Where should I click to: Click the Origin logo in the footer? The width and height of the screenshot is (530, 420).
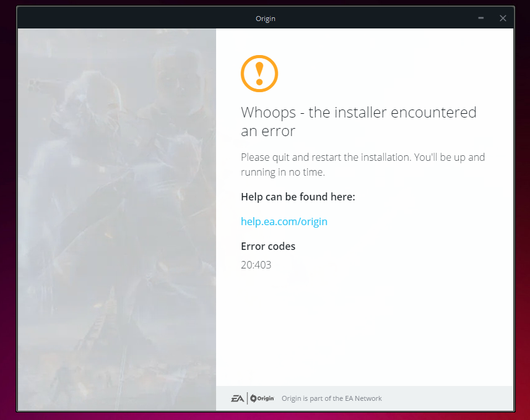[x=262, y=398]
